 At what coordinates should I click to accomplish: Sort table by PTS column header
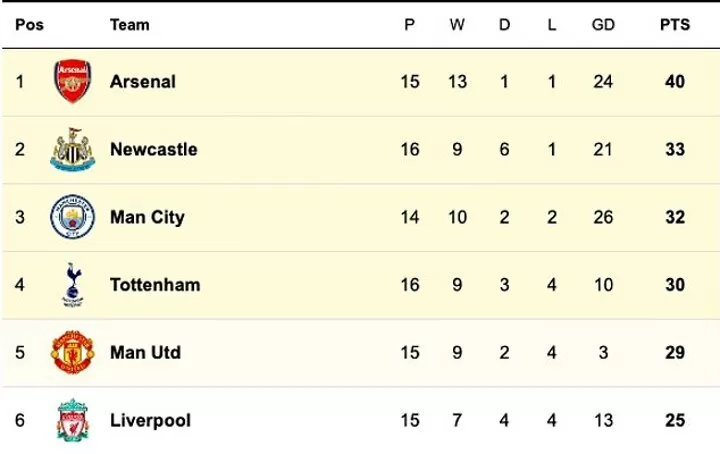(x=674, y=25)
